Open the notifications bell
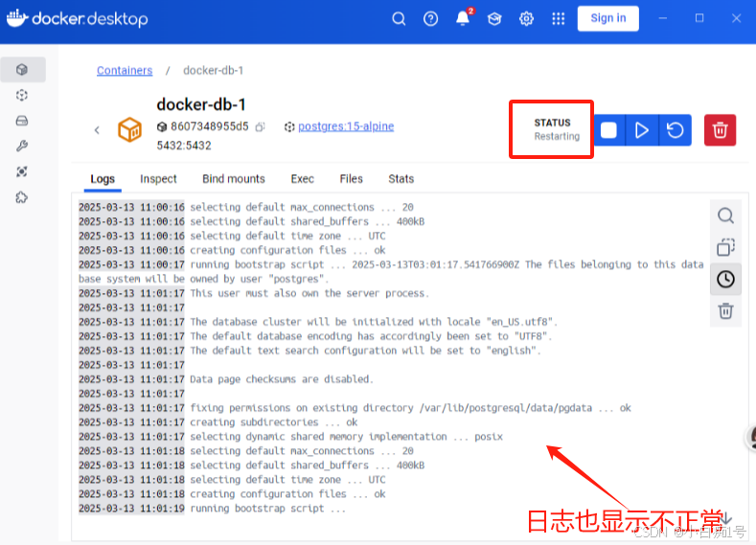 pos(463,18)
